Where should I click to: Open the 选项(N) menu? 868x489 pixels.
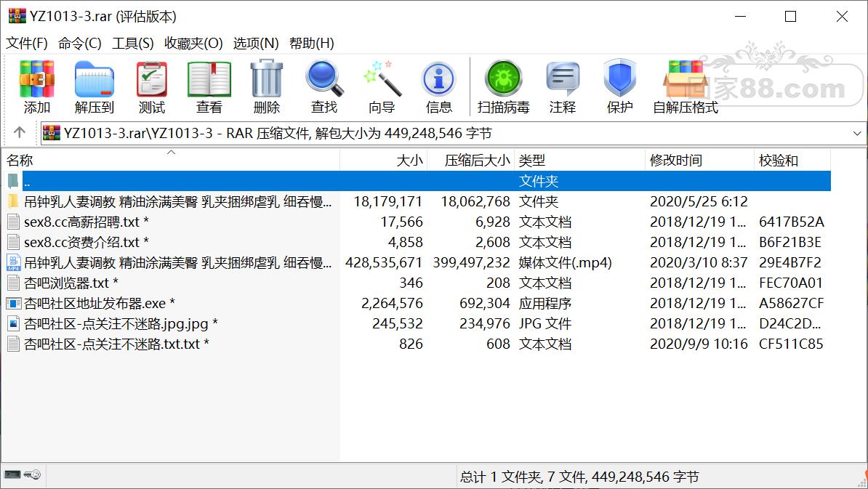pos(256,43)
